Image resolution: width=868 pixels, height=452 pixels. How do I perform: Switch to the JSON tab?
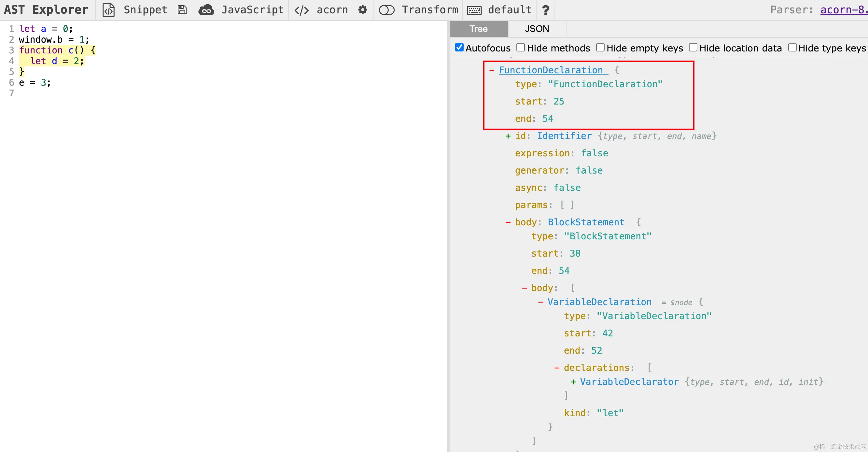537,29
